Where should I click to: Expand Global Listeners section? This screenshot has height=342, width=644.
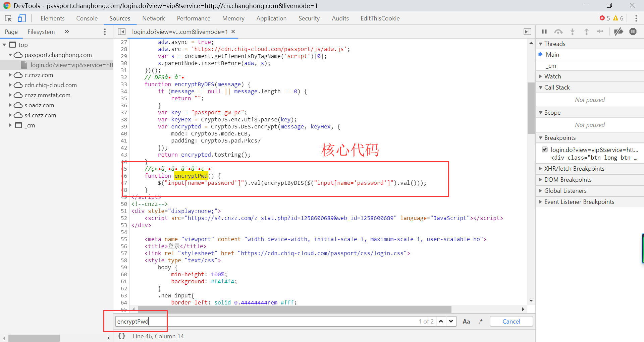590,191
